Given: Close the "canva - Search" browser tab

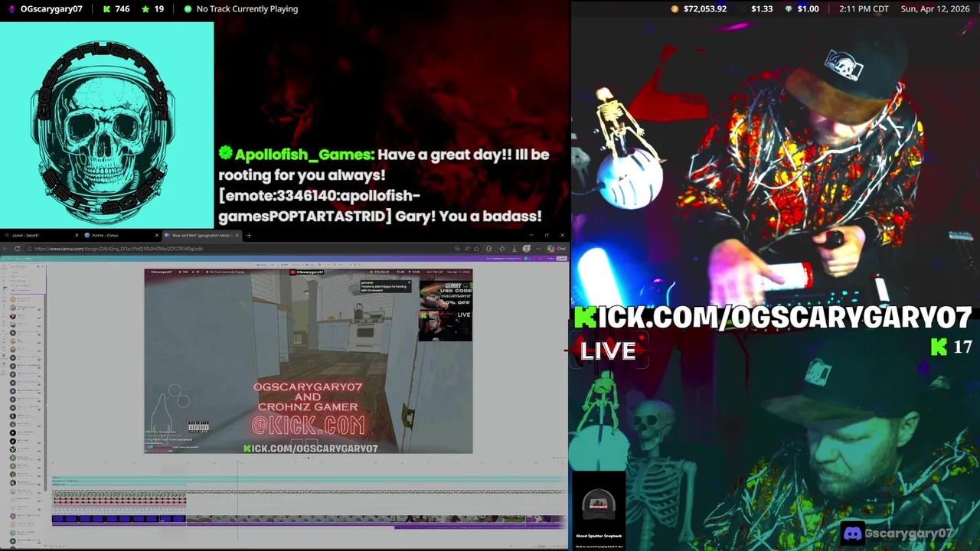Looking at the screenshot, I should 77,235.
